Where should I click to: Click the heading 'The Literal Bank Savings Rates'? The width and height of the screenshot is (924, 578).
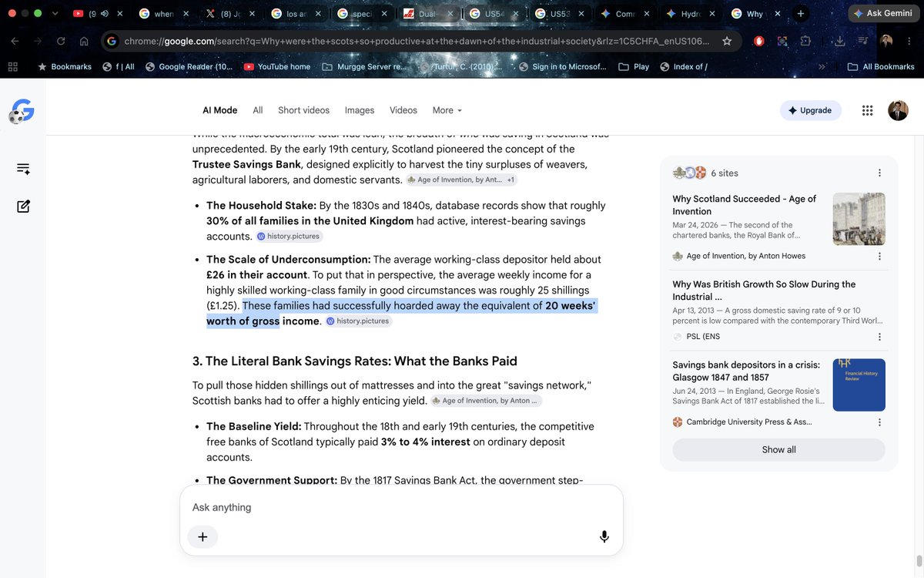coord(355,361)
